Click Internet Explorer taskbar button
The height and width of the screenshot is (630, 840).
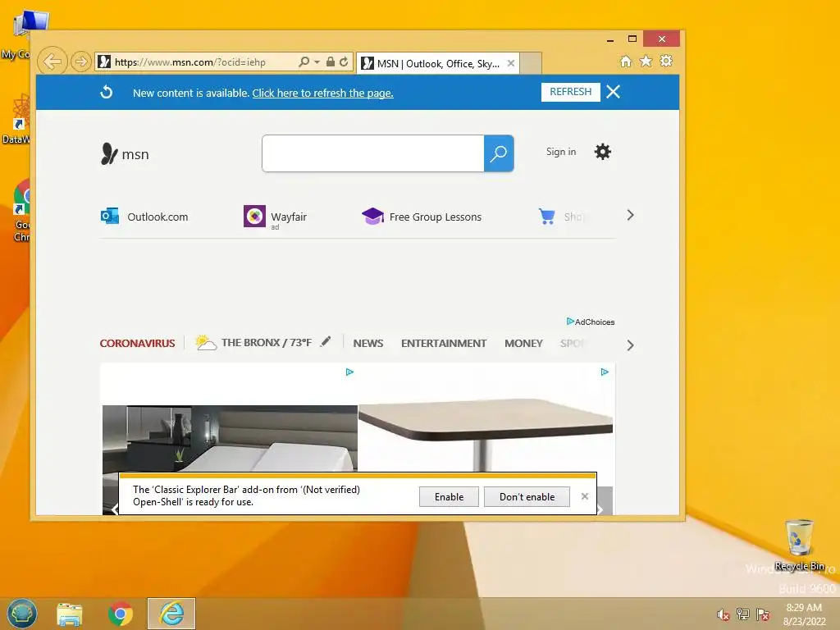point(171,614)
